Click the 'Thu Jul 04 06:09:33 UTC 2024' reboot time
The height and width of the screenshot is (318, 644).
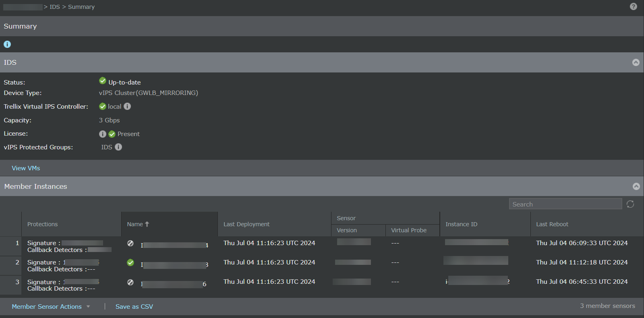[x=582, y=243]
